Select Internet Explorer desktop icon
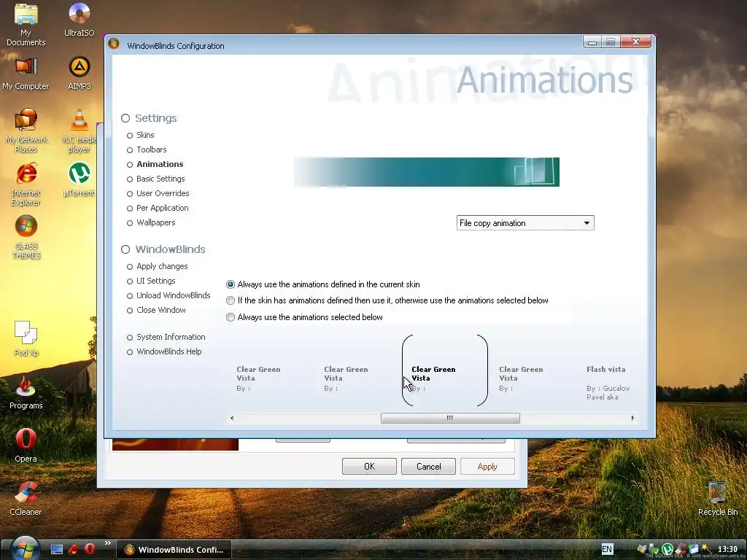Viewport: 747px width, 560px height. click(x=26, y=184)
